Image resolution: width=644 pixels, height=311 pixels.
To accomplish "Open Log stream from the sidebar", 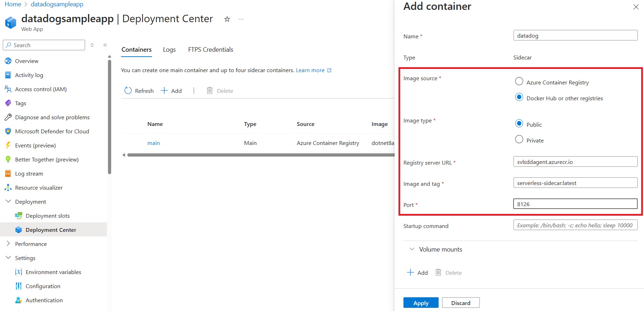I will (29, 173).
